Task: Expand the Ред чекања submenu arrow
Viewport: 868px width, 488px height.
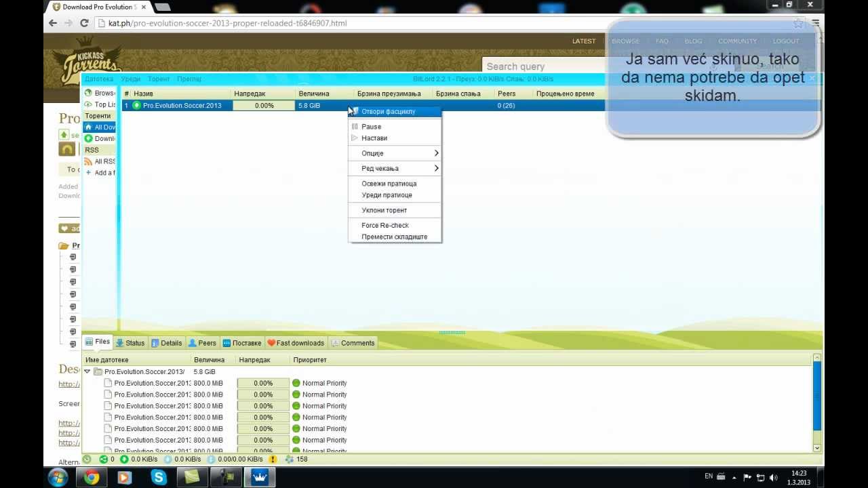Action: (x=436, y=168)
